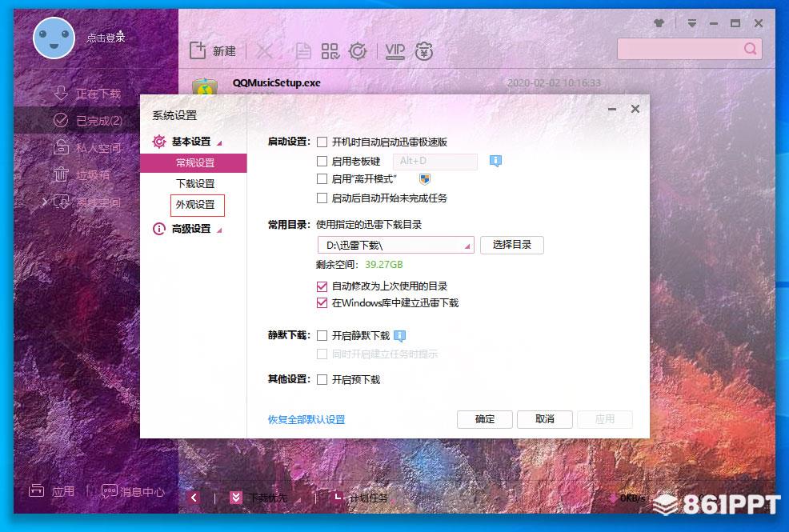Click the 恢复全部默认设置 link
Screen dimensions: 789x532
(x=306, y=419)
